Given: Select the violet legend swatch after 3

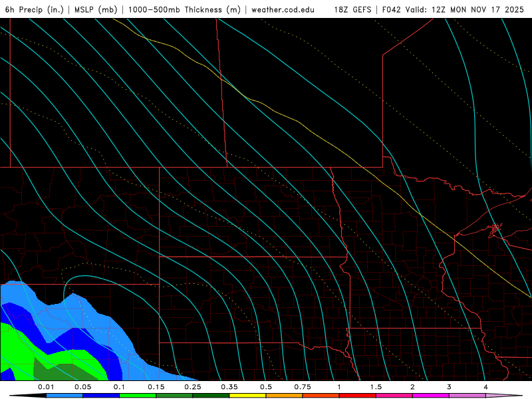Looking at the screenshot, I should click(467, 396).
